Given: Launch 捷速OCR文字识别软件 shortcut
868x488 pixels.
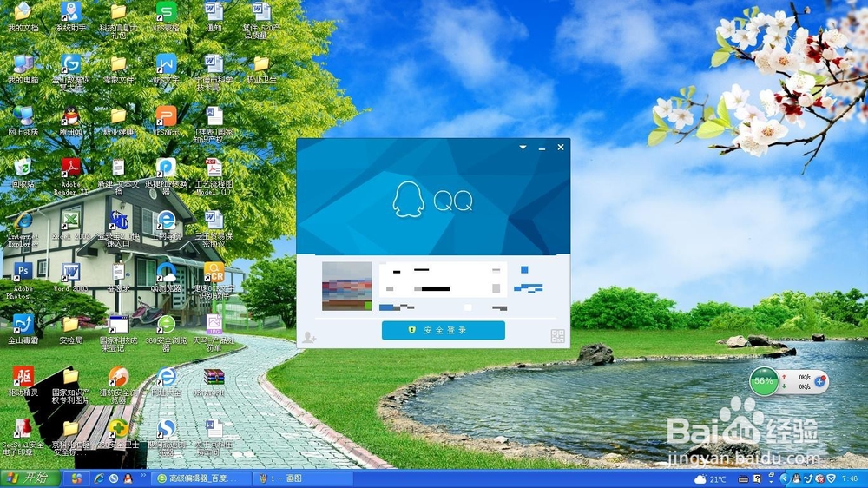Looking at the screenshot, I should point(214,280).
